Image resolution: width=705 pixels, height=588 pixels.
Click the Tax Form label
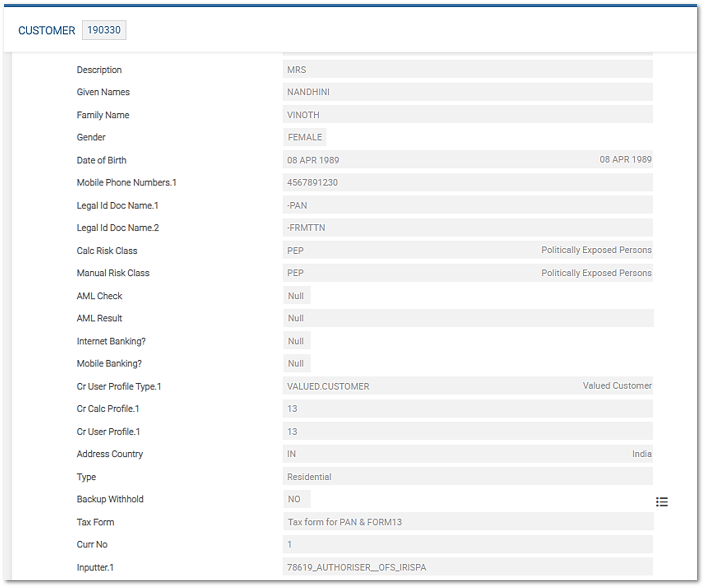tap(95, 522)
